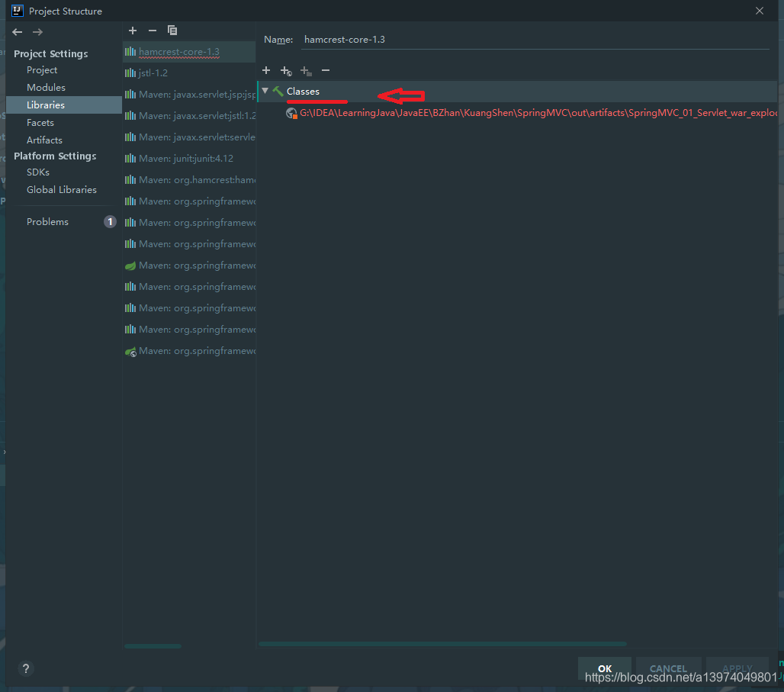
Task: Select jstl-1.2 library
Action: click(189, 73)
